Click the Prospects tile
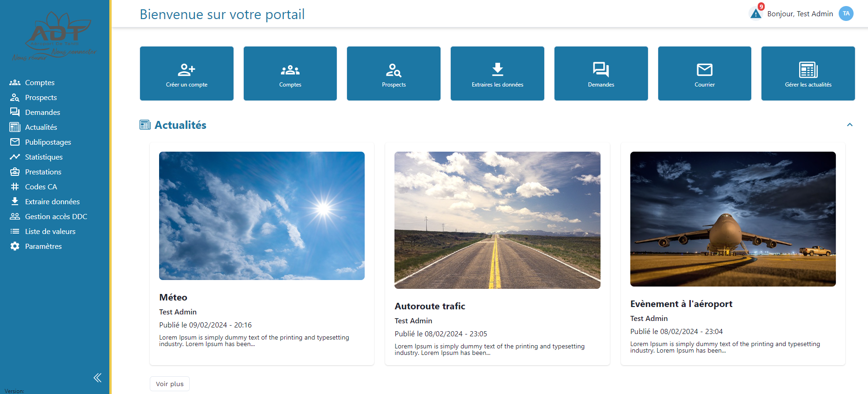This screenshot has width=868, height=394. [x=394, y=73]
